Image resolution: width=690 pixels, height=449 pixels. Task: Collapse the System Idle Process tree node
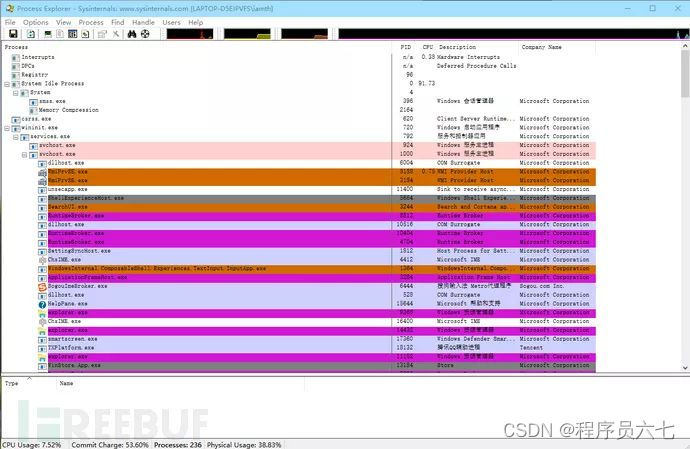coord(7,84)
